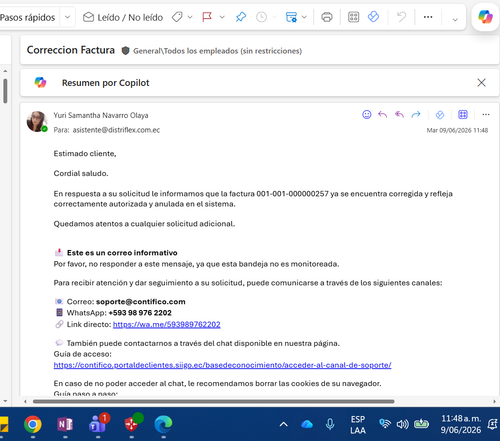Image resolution: width=500 pixels, height=441 pixels.
Task: Open the Pasos rápidos quick steps button
Action: pyautogui.click(x=27, y=17)
